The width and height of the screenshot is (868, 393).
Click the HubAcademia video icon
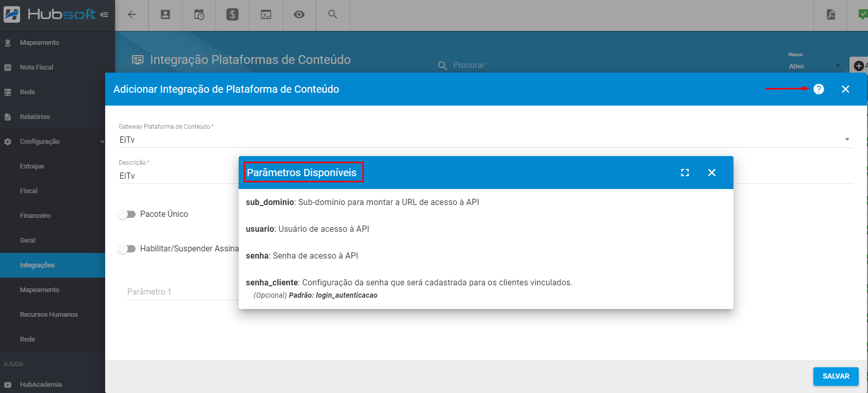[x=8, y=385]
